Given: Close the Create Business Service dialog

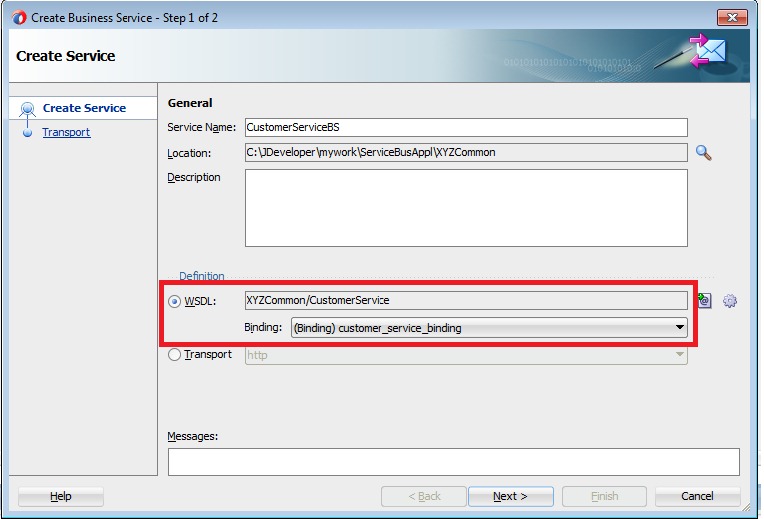Looking at the screenshot, I should pyautogui.click(x=732, y=18).
